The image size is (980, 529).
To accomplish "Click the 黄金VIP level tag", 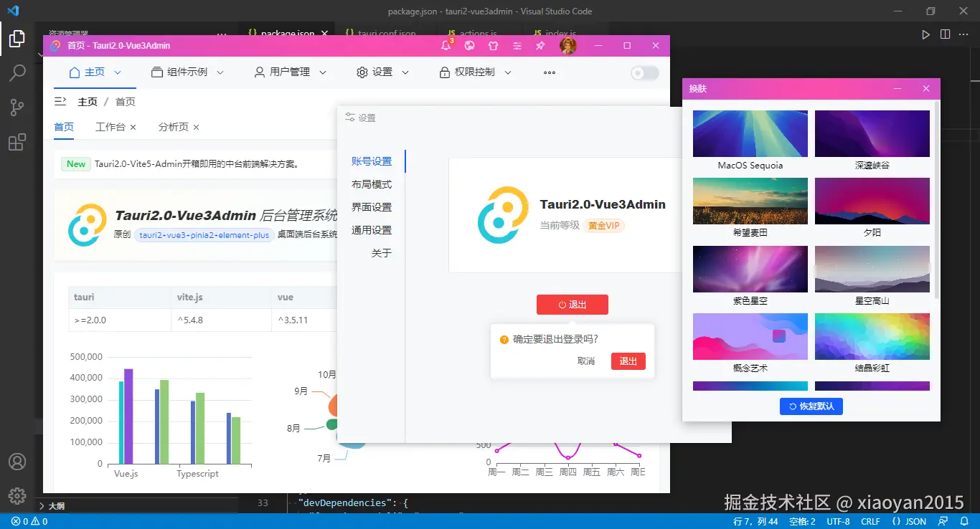I will tap(605, 225).
